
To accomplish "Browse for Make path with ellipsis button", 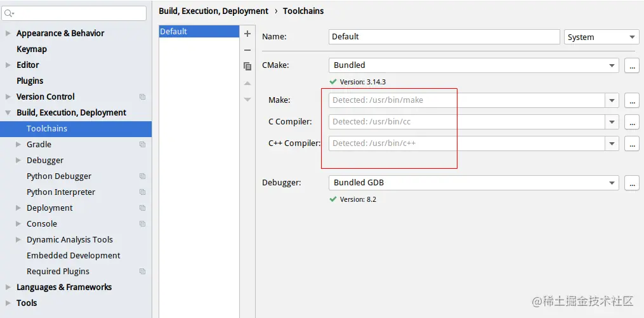I will point(632,100).
